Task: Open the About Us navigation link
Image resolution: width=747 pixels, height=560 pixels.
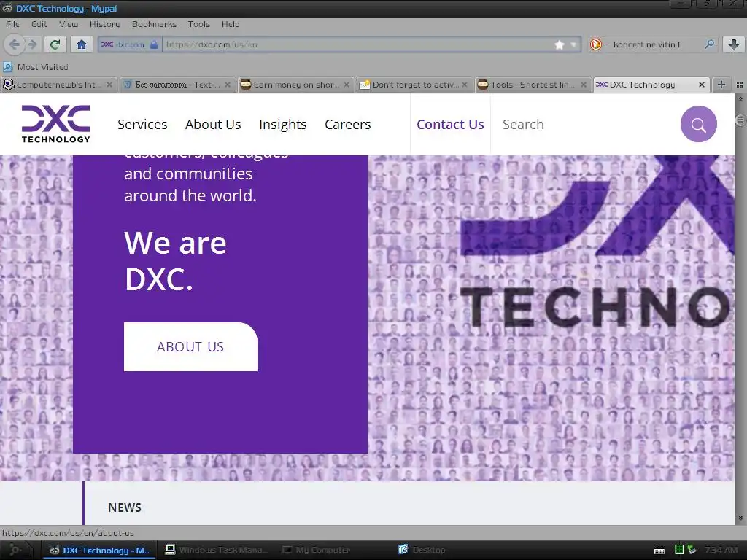Action: pos(213,124)
